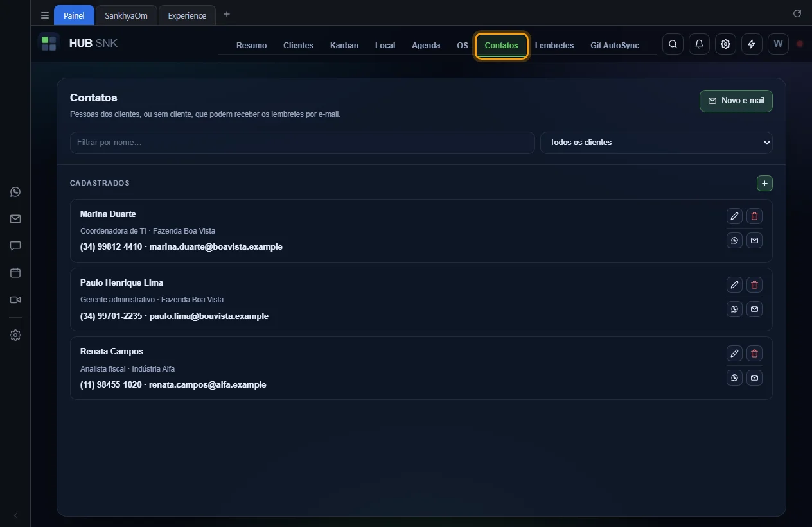The image size is (812, 527).
Task: Switch to the SankhyaOm tab
Action: pyautogui.click(x=127, y=15)
